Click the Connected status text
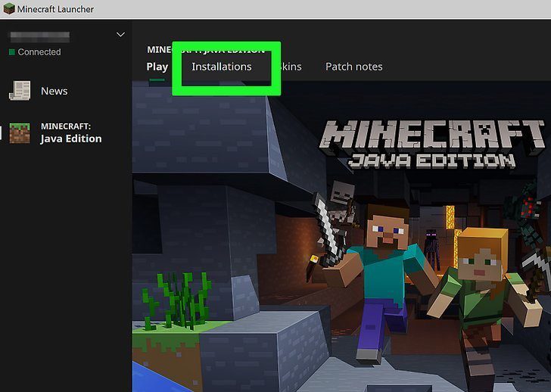The image size is (551, 392). pos(39,52)
